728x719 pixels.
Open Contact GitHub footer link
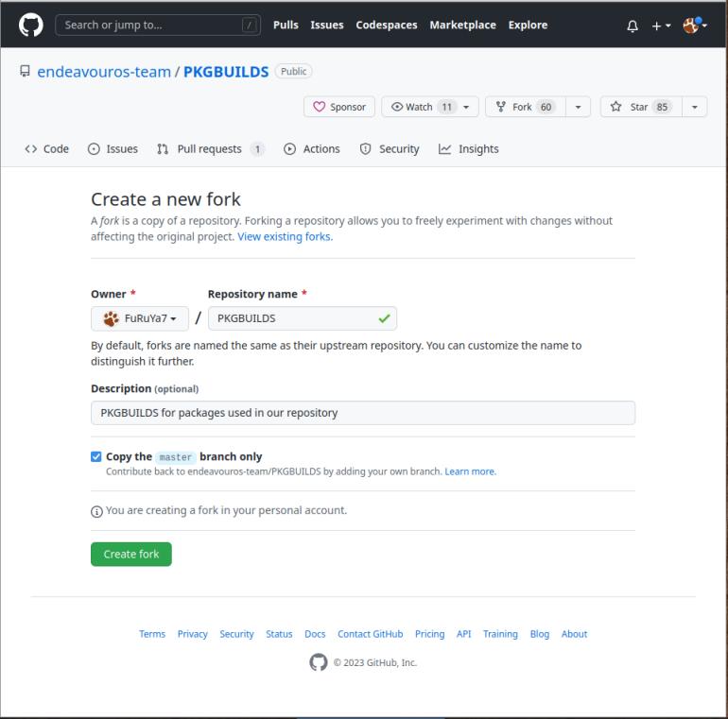coord(370,634)
